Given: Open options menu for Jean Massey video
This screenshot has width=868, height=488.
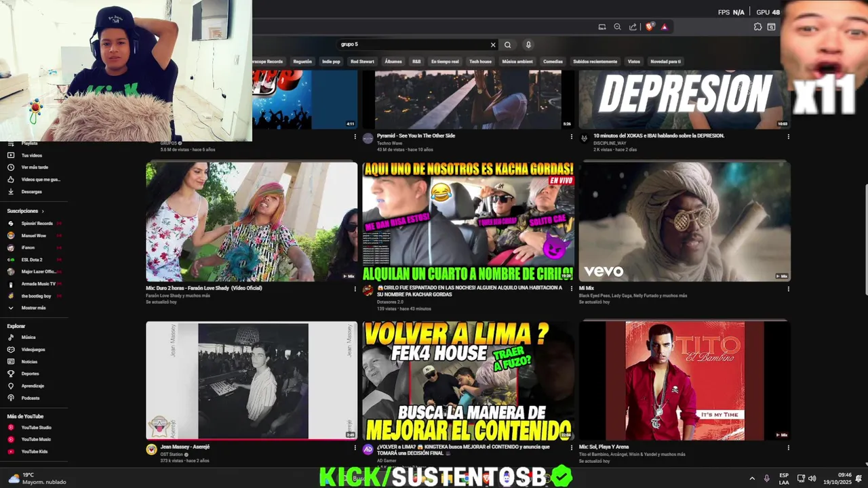Looking at the screenshot, I should (355, 447).
